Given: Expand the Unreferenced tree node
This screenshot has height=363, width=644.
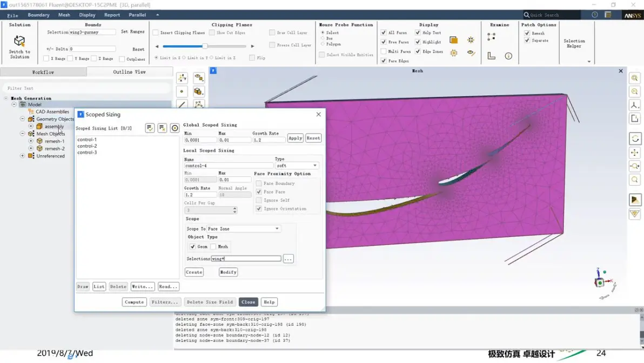Looking at the screenshot, I should click(x=23, y=156).
